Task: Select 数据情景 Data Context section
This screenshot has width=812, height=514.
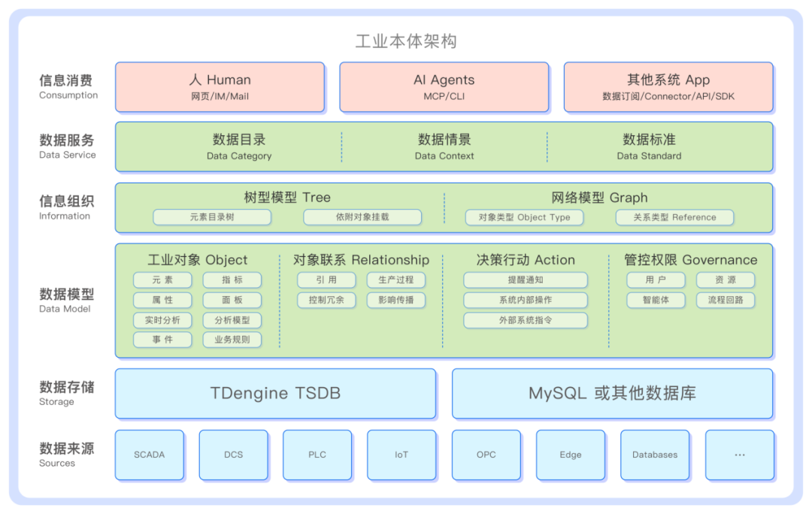Action: tap(444, 147)
